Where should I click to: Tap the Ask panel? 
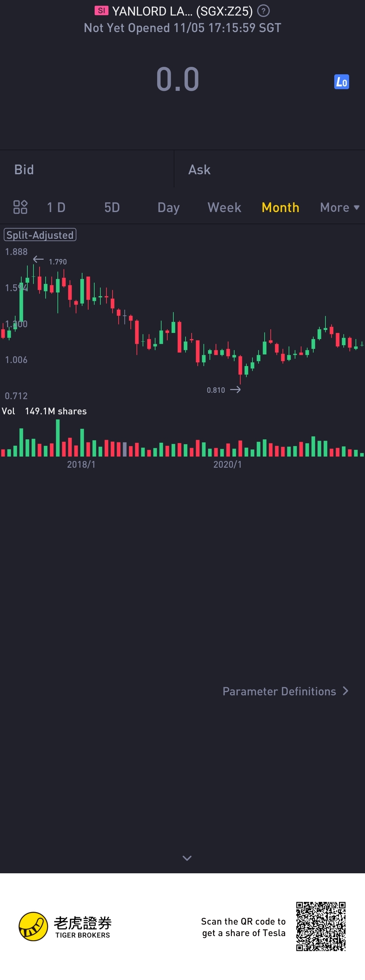tap(269, 169)
